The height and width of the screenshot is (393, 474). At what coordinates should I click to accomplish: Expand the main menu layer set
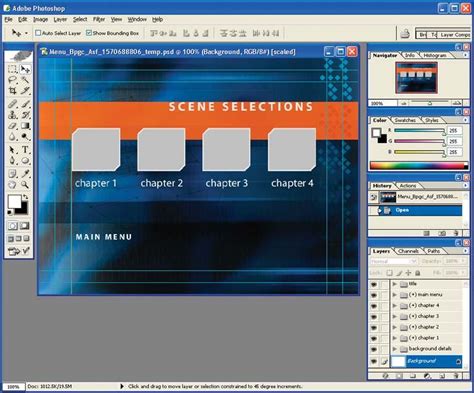395,295
